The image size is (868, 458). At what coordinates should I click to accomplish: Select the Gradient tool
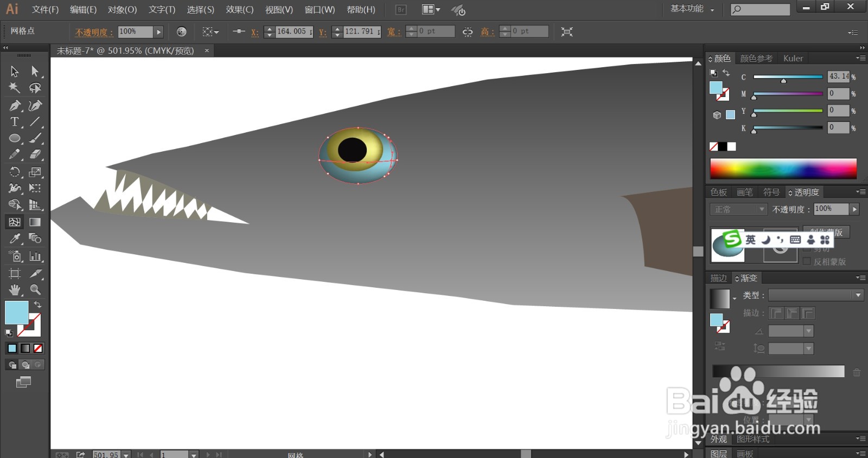(x=35, y=222)
